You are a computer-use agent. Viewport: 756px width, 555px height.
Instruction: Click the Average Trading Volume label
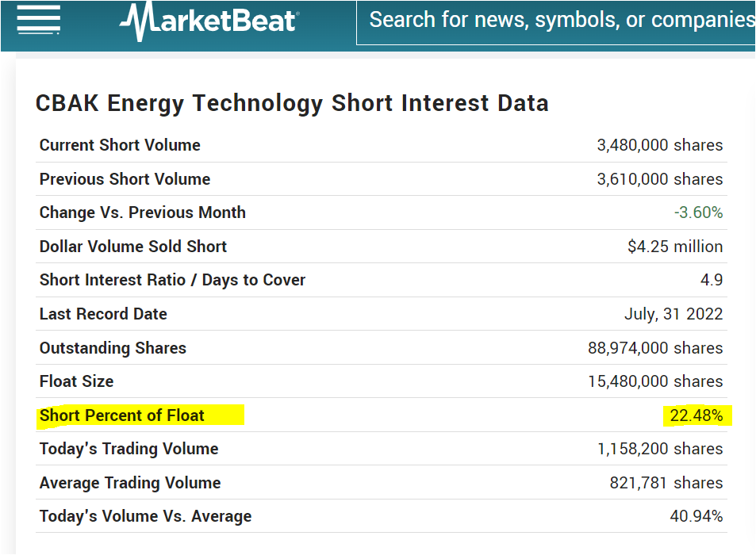pos(130,483)
